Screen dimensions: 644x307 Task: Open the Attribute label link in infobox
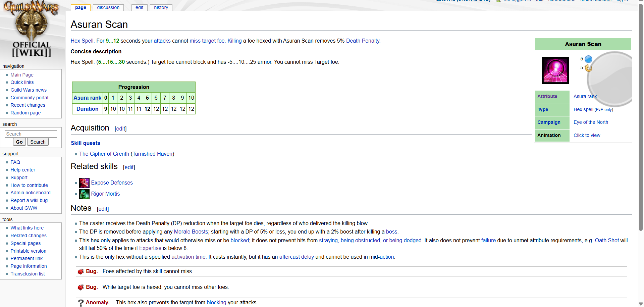[547, 96]
